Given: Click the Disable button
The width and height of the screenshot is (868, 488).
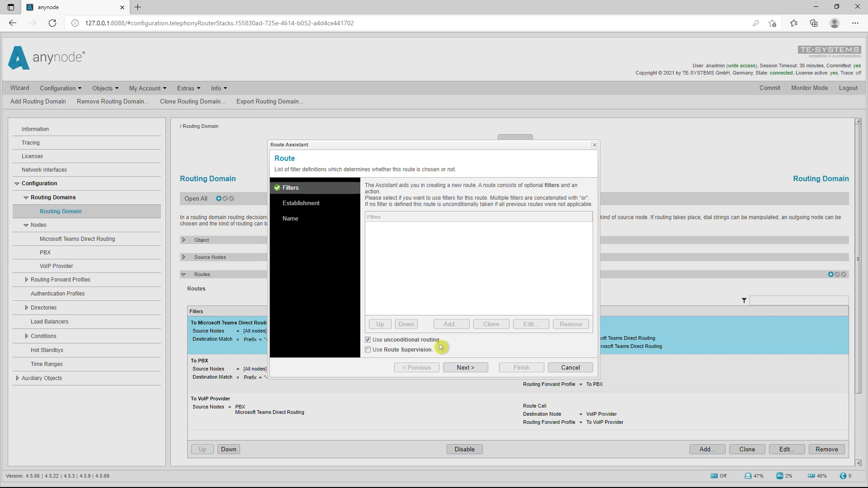Looking at the screenshot, I should coord(464,449).
